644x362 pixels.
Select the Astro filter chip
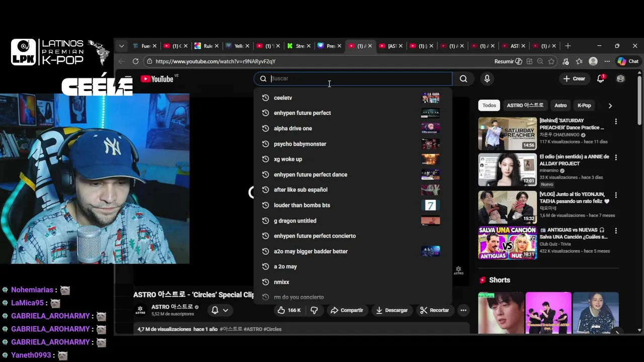560,105
